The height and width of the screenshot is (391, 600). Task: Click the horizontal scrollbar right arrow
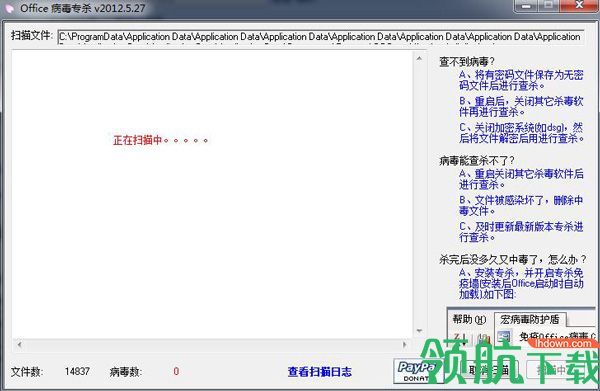coord(404,345)
